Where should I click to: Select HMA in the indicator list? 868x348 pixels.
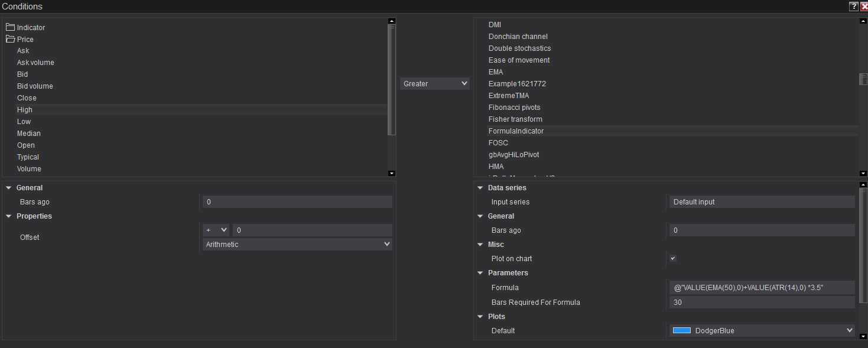pyautogui.click(x=496, y=167)
